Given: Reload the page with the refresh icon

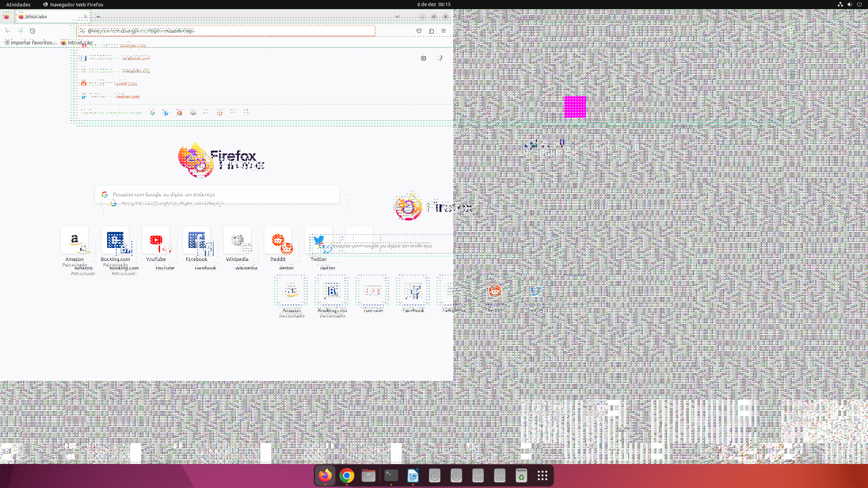Looking at the screenshot, I should [x=33, y=31].
